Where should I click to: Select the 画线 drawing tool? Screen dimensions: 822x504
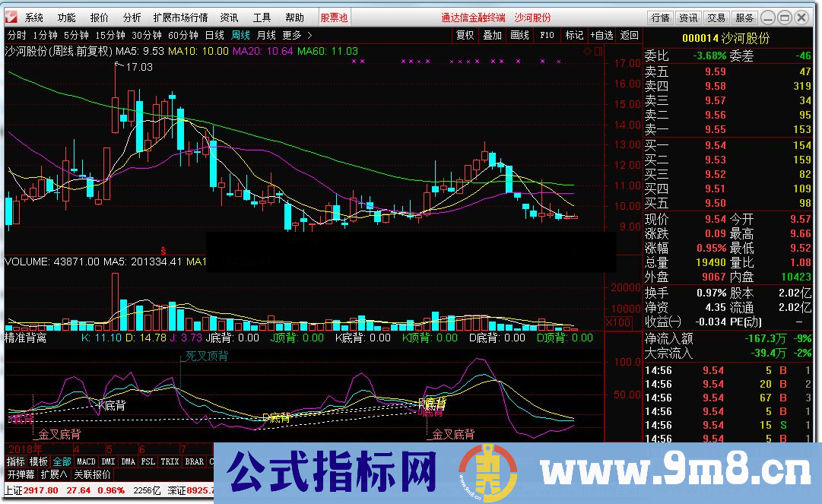[x=519, y=34]
